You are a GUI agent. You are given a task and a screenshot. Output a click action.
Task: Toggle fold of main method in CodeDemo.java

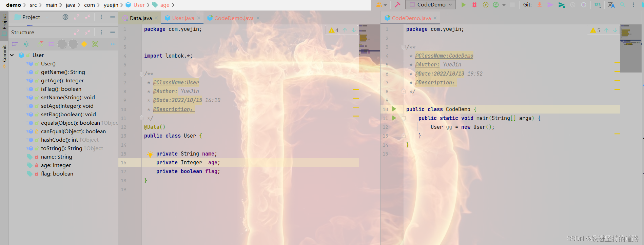tap(404, 118)
